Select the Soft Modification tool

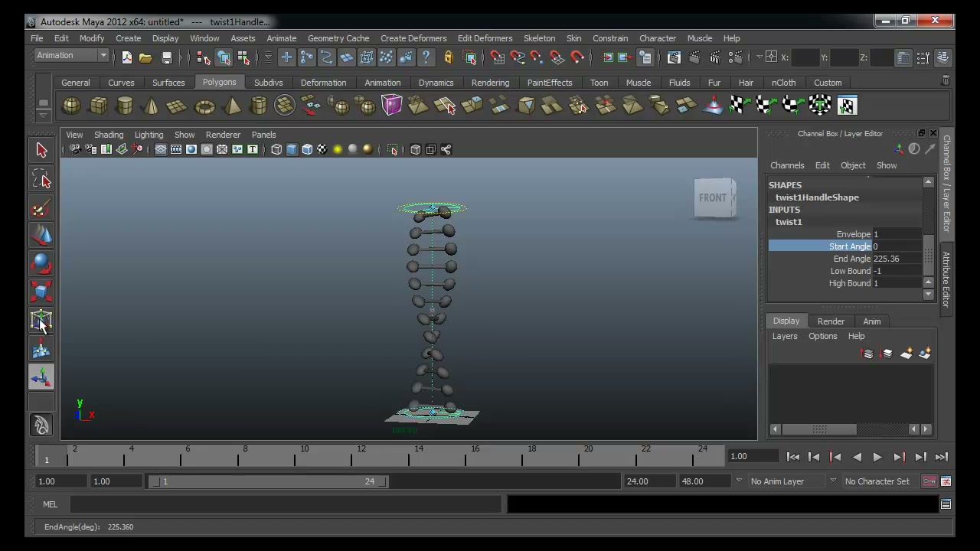tap(41, 349)
